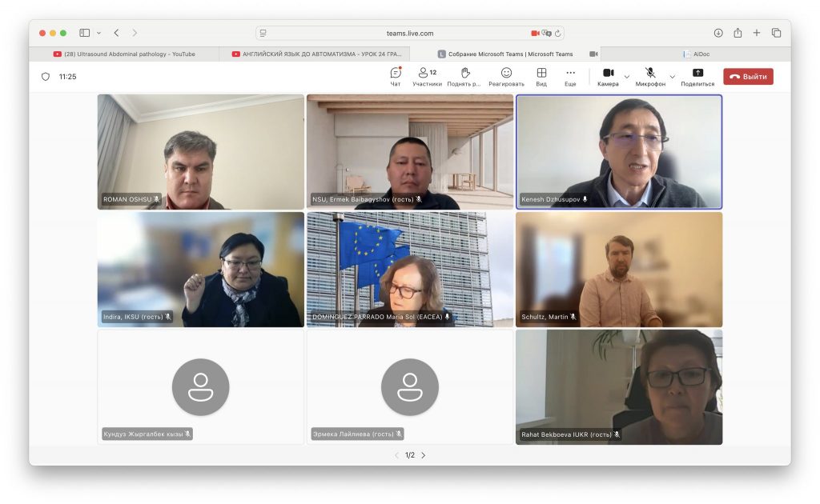Click the shield icon beside meeting timer
The width and height of the screenshot is (820, 504).
(46, 77)
